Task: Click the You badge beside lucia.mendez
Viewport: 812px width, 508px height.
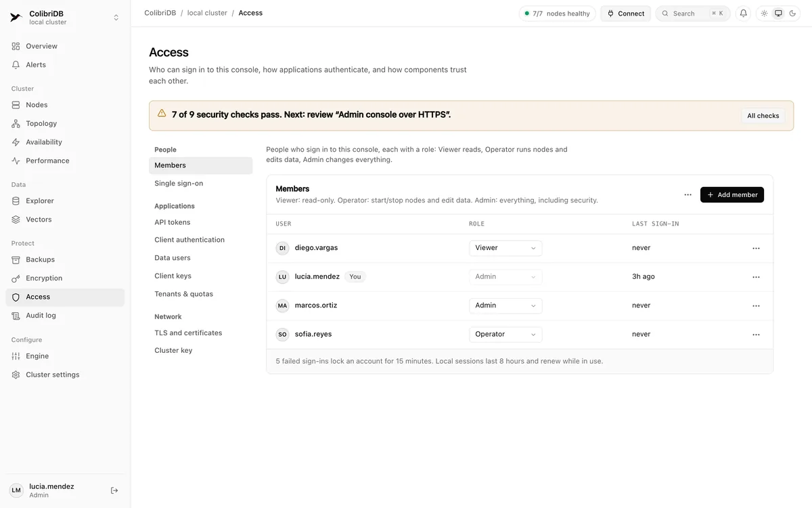Action: pos(355,277)
